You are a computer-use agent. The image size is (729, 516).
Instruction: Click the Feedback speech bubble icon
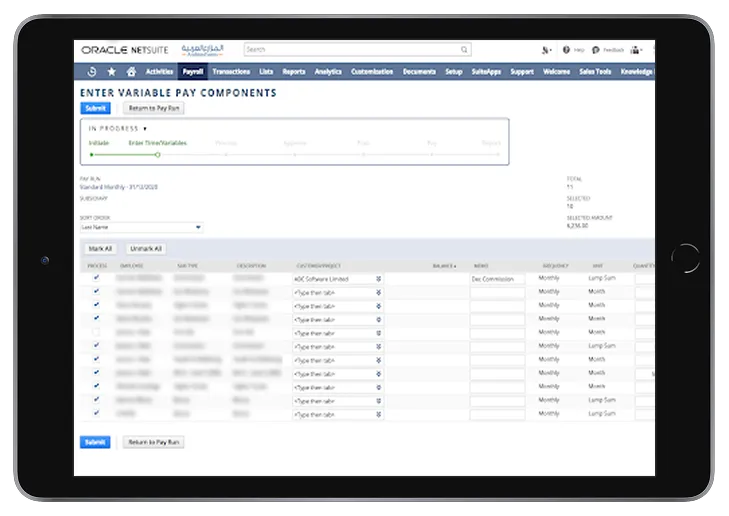[596, 49]
